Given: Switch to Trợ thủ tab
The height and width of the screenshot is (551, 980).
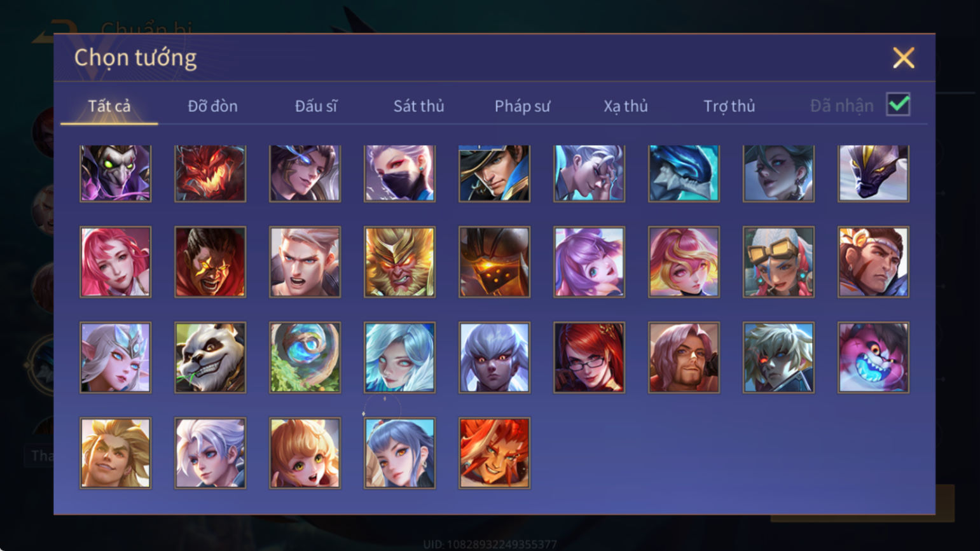Looking at the screenshot, I should [x=729, y=106].
